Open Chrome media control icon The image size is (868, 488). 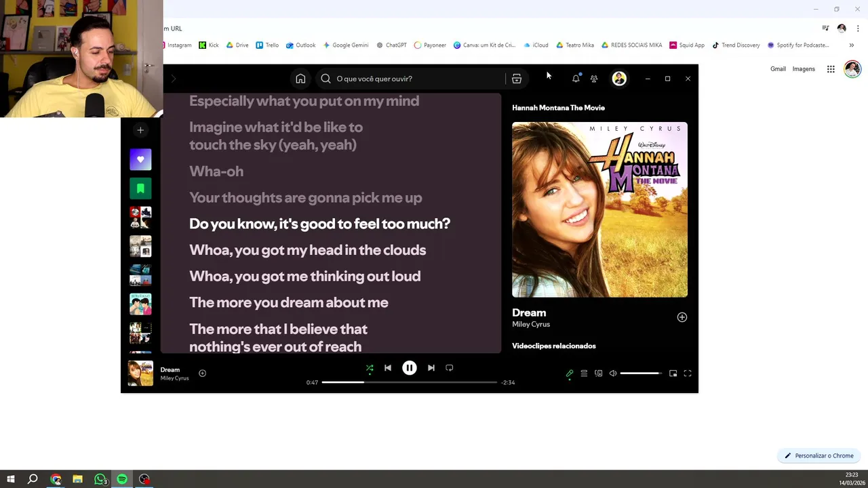[825, 28]
